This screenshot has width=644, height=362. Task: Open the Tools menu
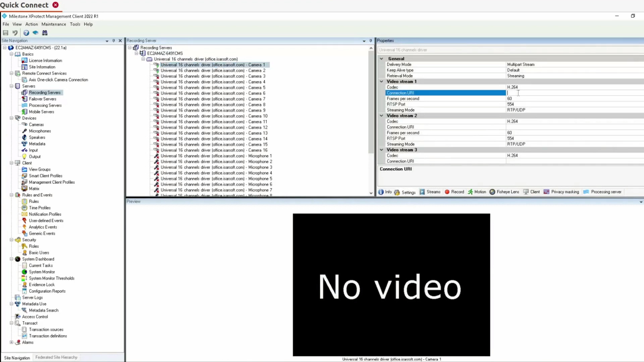click(x=75, y=24)
